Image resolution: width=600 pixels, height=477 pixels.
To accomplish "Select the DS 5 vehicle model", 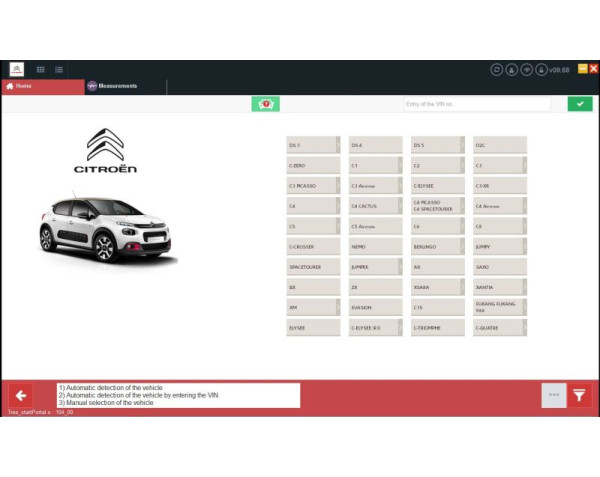I will coord(434,145).
